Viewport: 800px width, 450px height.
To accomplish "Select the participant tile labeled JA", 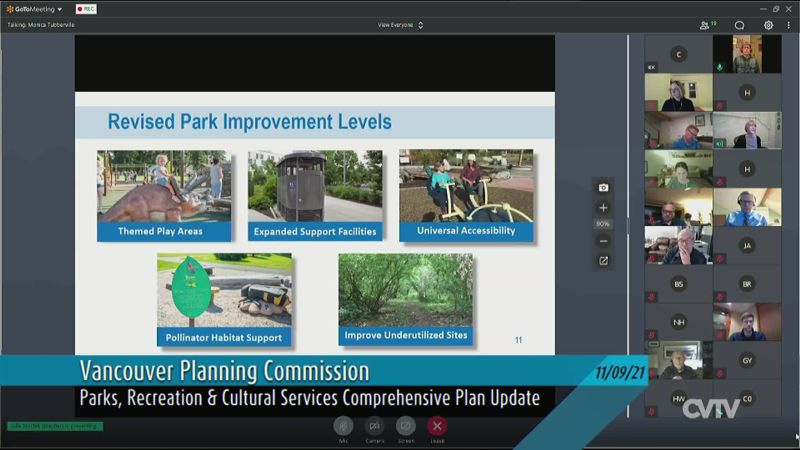I will (x=747, y=246).
